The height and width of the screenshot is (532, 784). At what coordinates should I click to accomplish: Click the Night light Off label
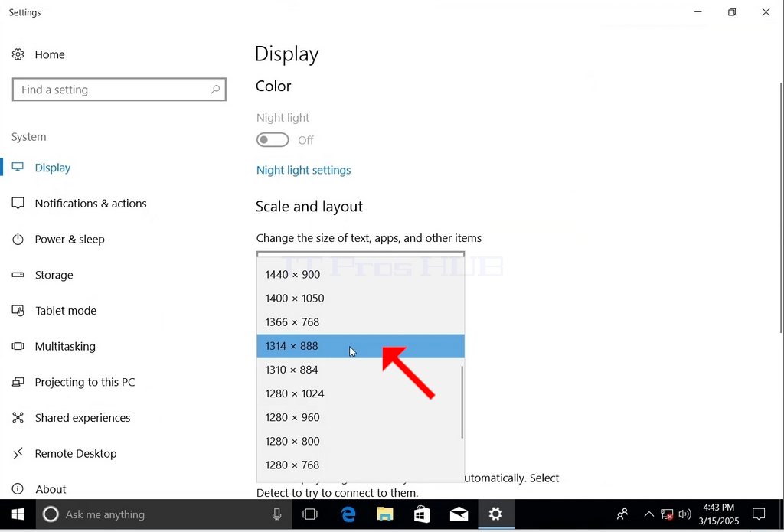305,141
